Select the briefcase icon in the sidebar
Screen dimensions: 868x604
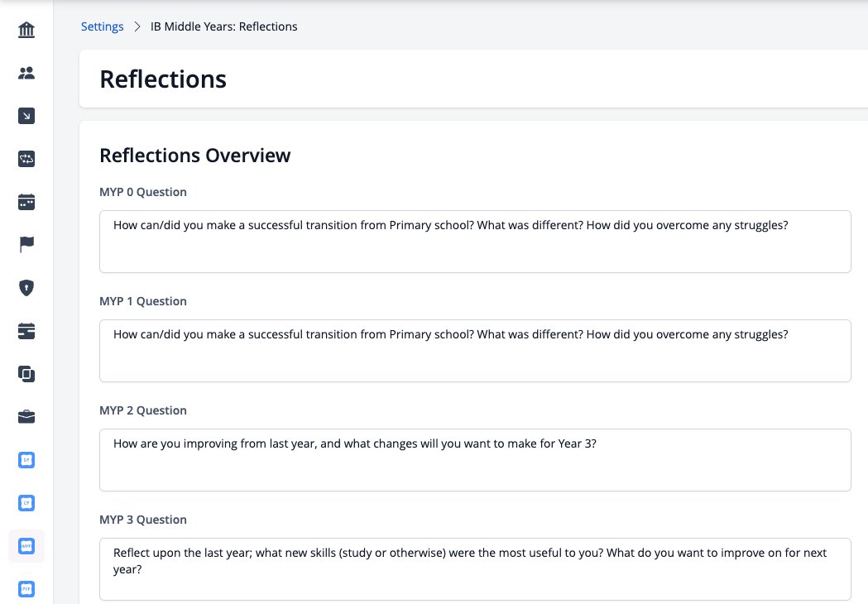[x=26, y=417]
